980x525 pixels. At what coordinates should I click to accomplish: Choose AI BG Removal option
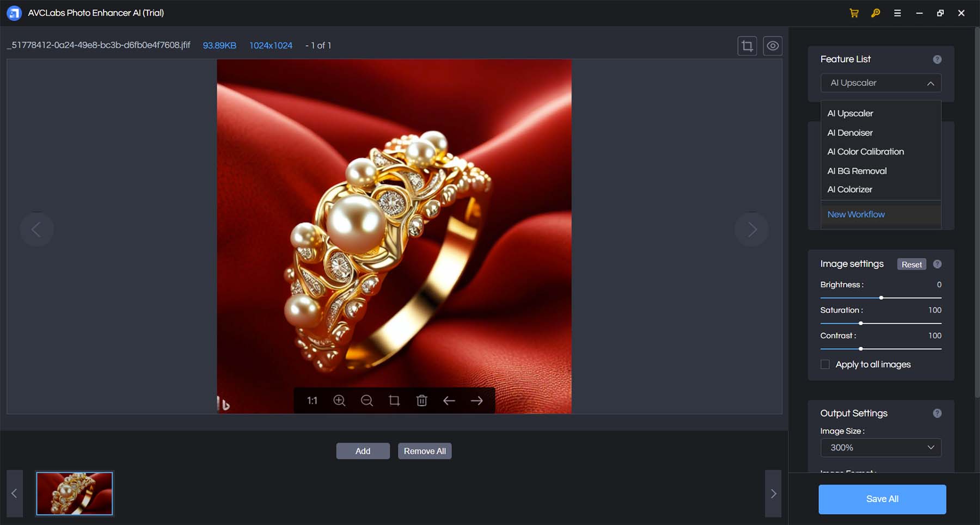coord(857,171)
